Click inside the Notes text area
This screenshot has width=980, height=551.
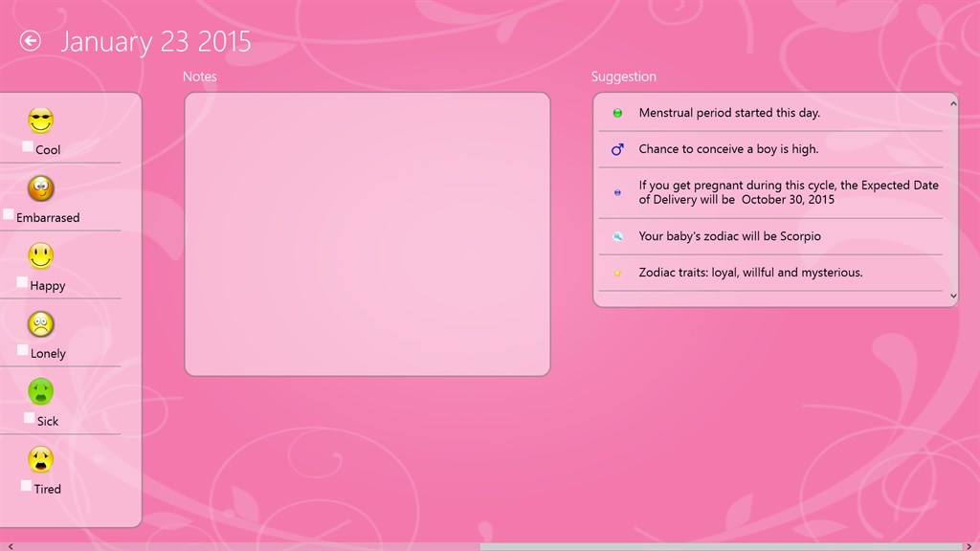coord(367,232)
